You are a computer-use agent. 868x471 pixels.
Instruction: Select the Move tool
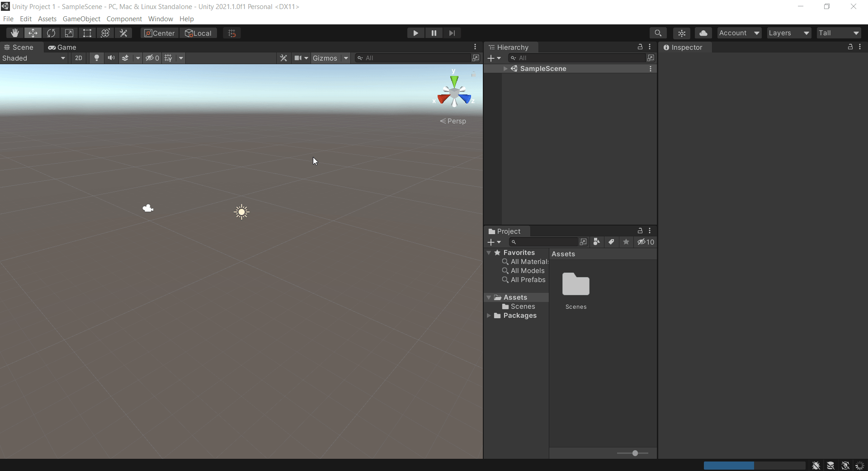[33, 33]
